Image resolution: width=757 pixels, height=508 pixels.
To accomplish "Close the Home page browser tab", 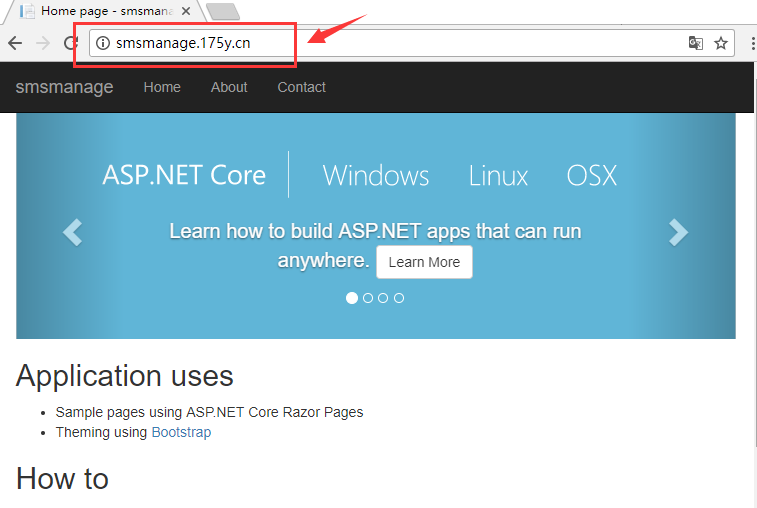I will [x=186, y=11].
